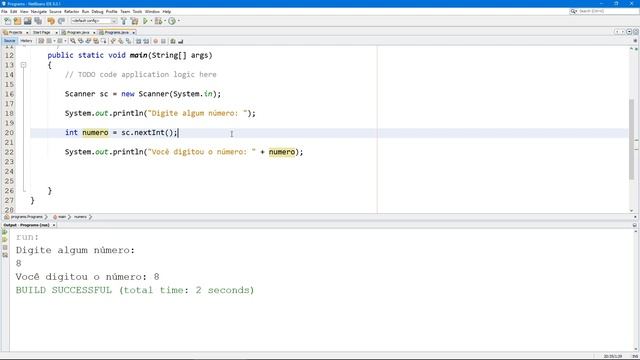The image size is (640, 360).
Task: Click the line number 16 in gutter
Action: pyautogui.click(x=9, y=94)
